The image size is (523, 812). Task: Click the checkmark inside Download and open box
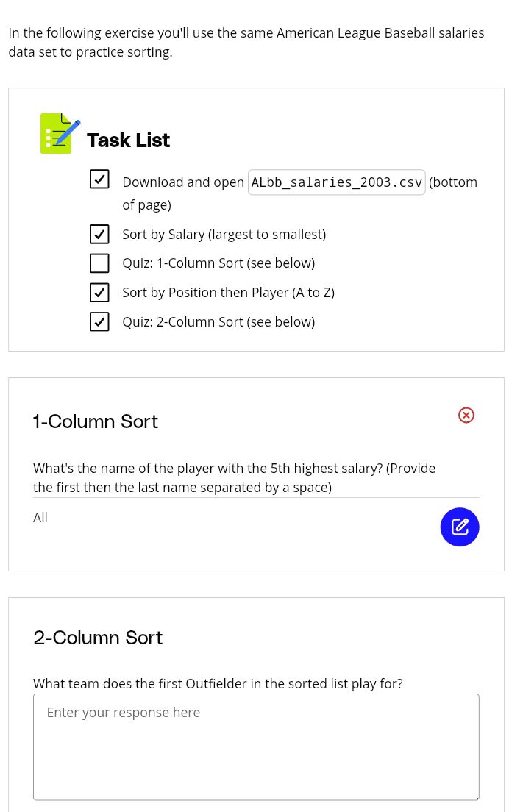click(99, 179)
